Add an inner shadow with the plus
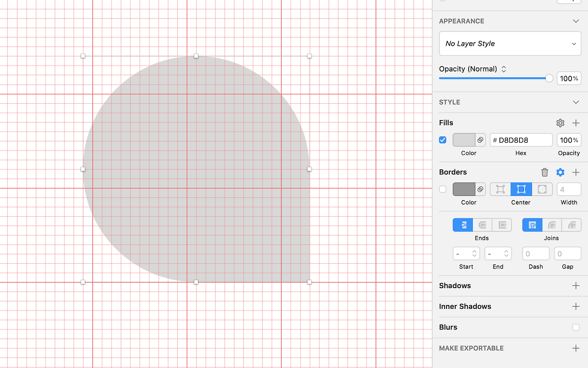 coord(576,306)
